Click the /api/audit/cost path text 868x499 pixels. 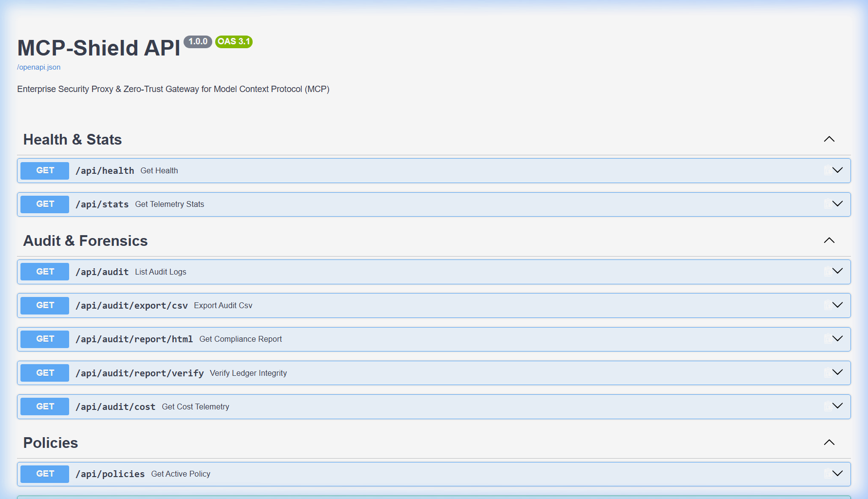(x=115, y=407)
